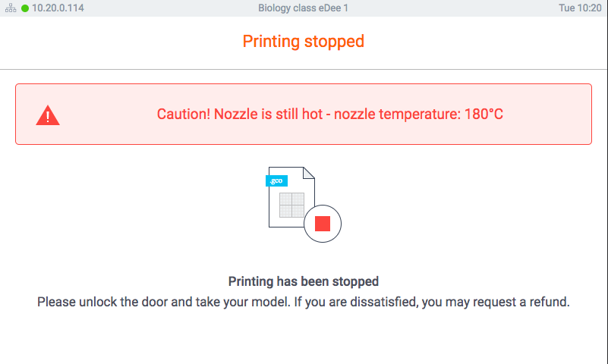608x364 pixels.
Task: Click the .gco file document icon
Action: pos(291,197)
